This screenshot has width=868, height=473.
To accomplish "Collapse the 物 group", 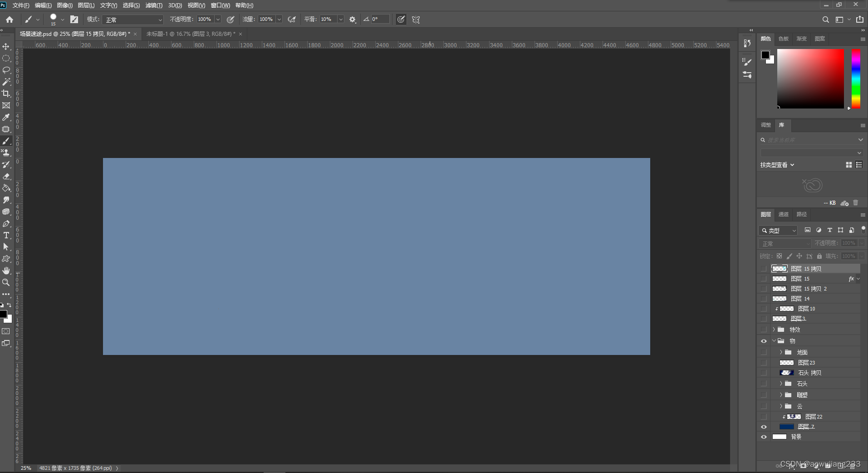I will pyautogui.click(x=774, y=341).
